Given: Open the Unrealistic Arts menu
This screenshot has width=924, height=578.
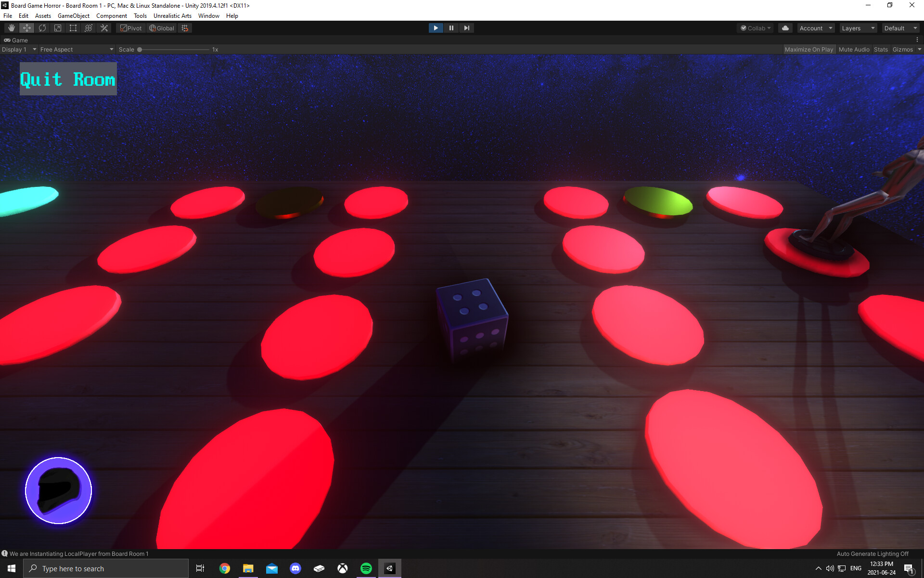Looking at the screenshot, I should click(172, 15).
